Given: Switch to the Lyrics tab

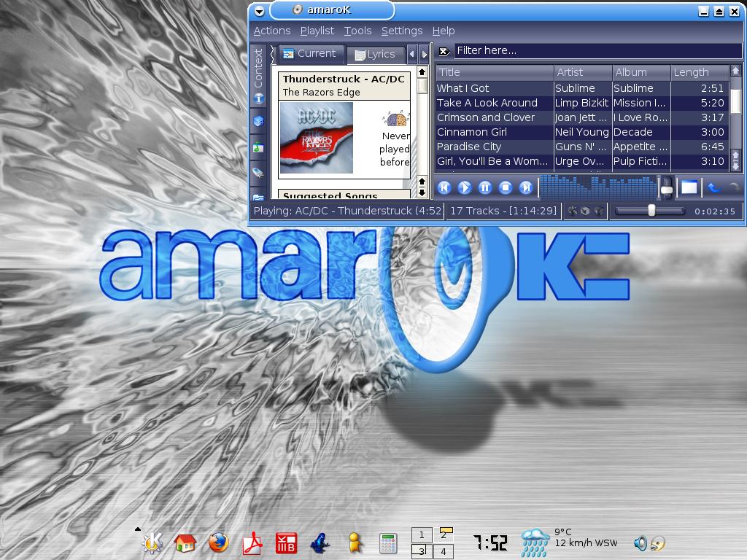Looking at the screenshot, I should 375,54.
